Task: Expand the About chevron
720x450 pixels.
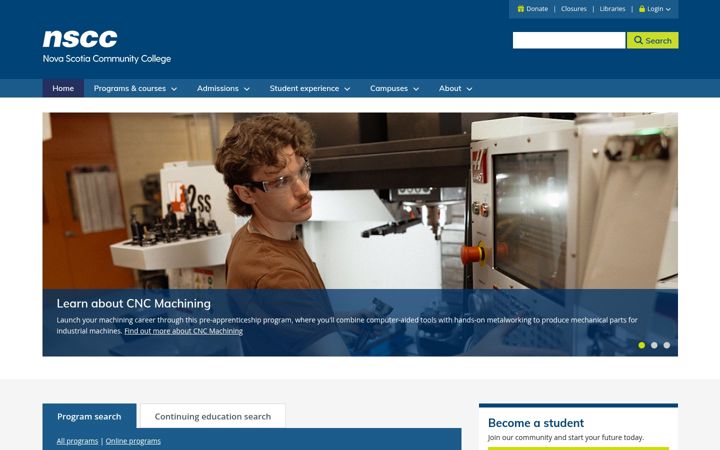Action: (469, 89)
